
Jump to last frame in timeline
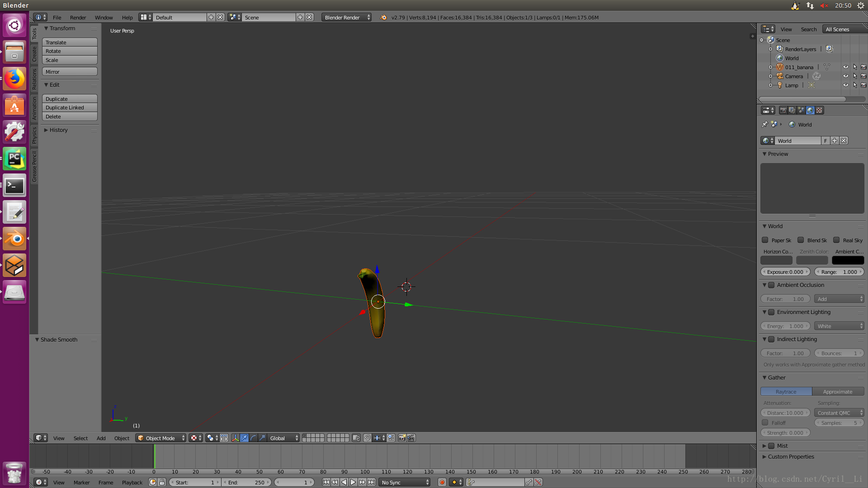[x=371, y=482]
